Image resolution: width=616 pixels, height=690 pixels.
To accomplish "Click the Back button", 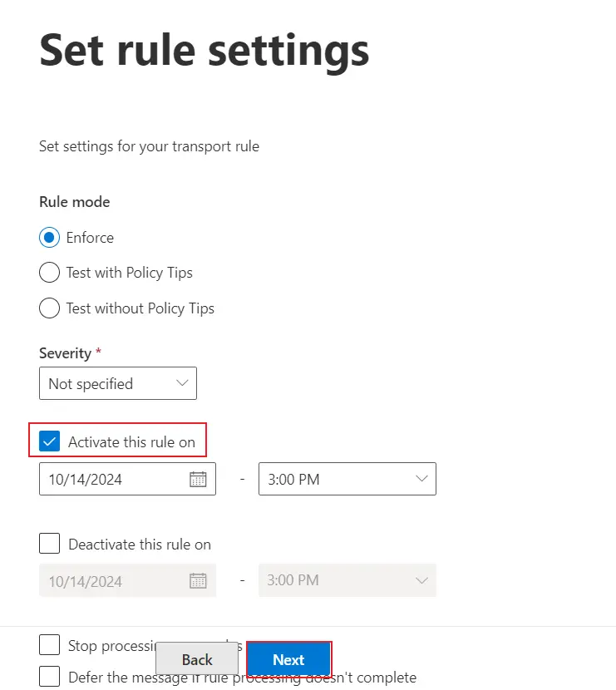I will (x=197, y=659).
